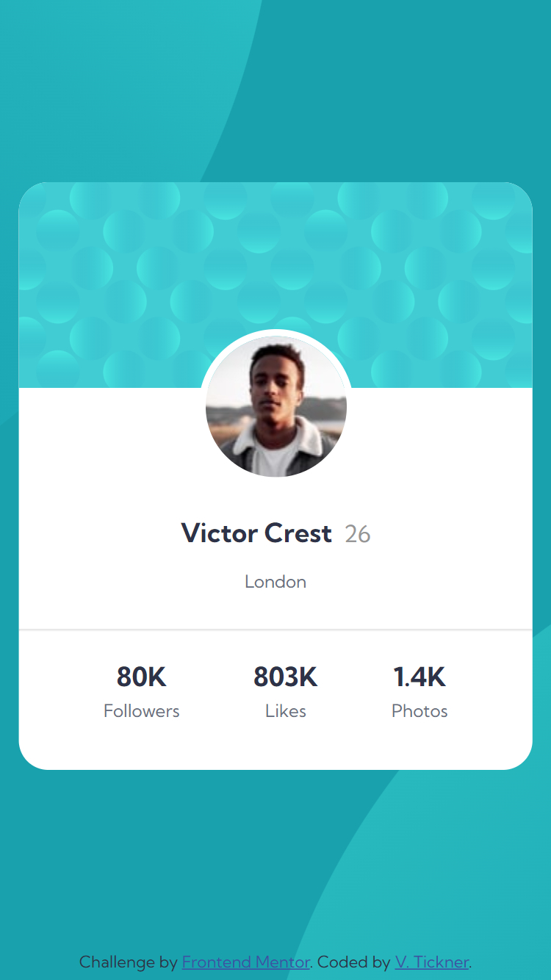Click the age number 26
Screen dimensions: 551x980
click(x=358, y=534)
